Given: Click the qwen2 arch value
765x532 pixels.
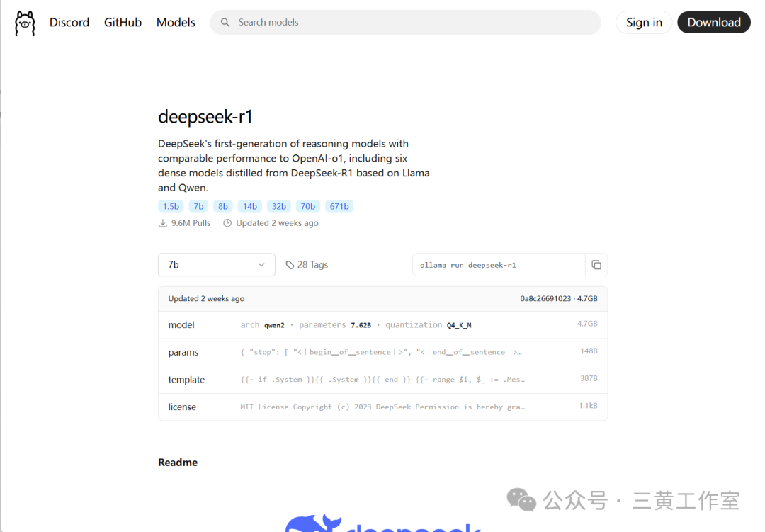Looking at the screenshot, I should coord(274,325).
